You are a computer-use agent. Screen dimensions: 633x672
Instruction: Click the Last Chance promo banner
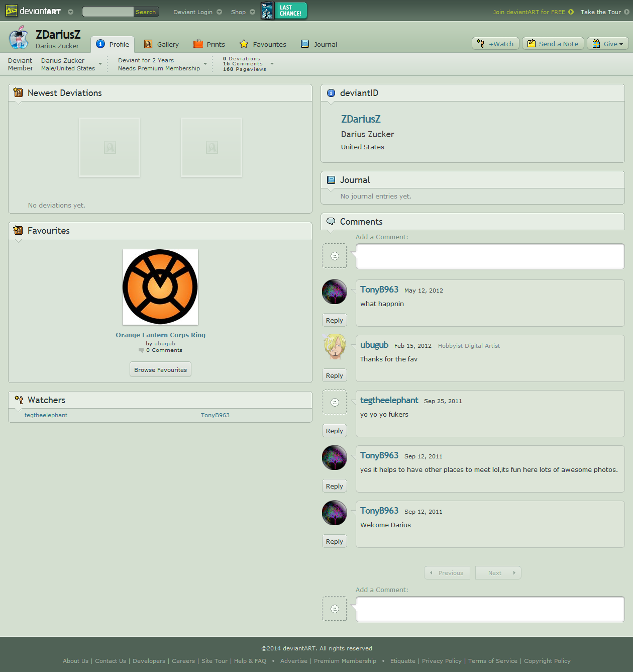coord(284,11)
